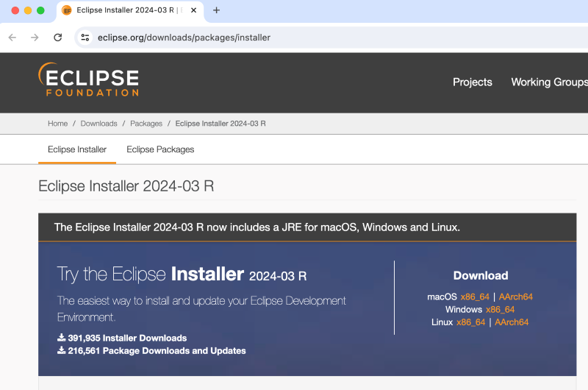588x390 pixels.
Task: Click Try the Eclipse Installer headline
Action: click(182, 274)
